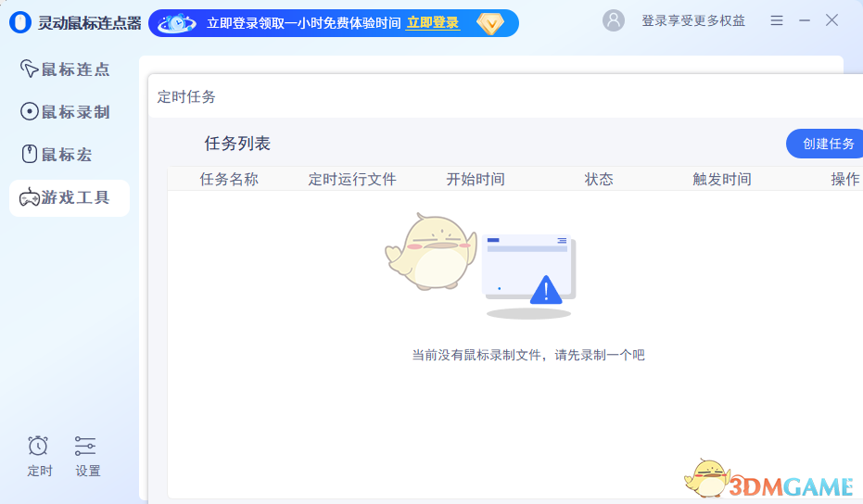Click the 创建任务 button
The height and width of the screenshot is (504, 863).
824,144
